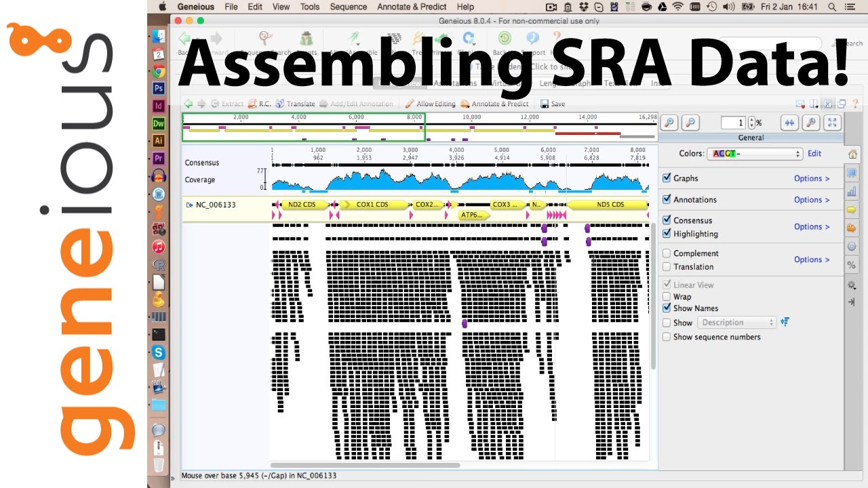The width and height of the screenshot is (868, 488).
Task: Open the Sequence menu
Action: tap(348, 7)
